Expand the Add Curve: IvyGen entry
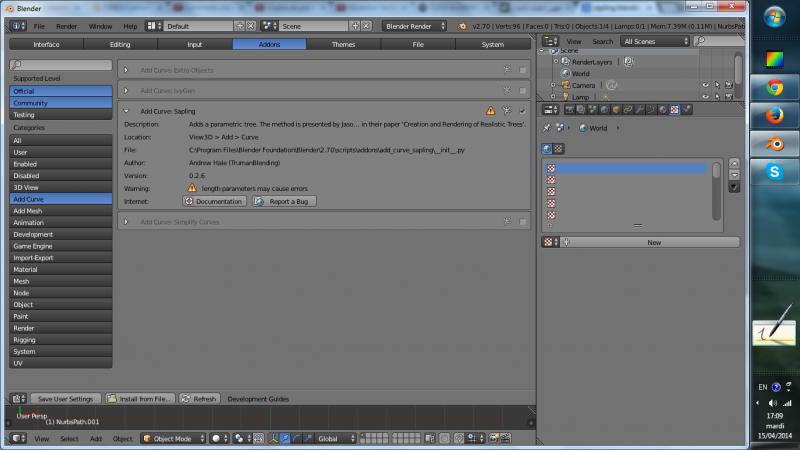Screen dimensions: 800x450 (x=126, y=90)
